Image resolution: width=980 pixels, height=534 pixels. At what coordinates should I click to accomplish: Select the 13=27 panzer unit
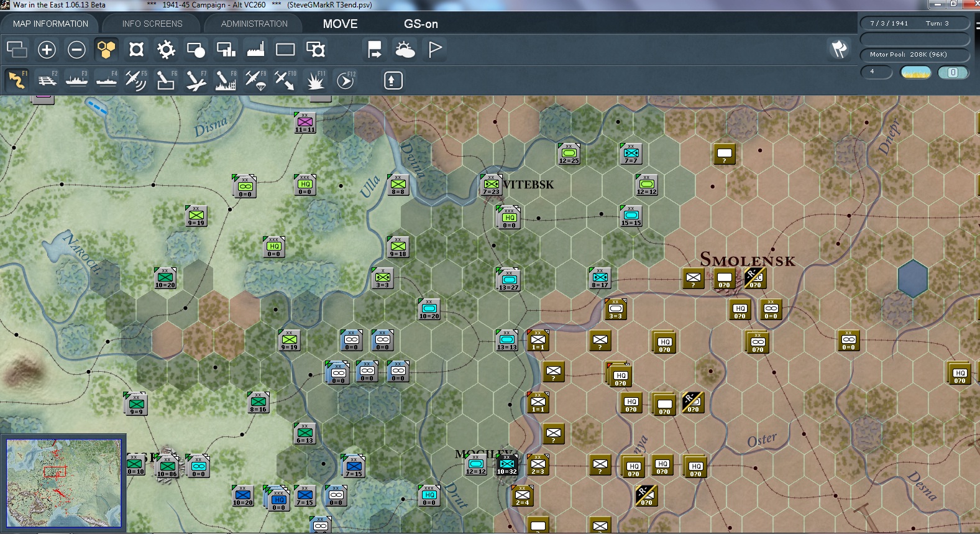[508, 280]
